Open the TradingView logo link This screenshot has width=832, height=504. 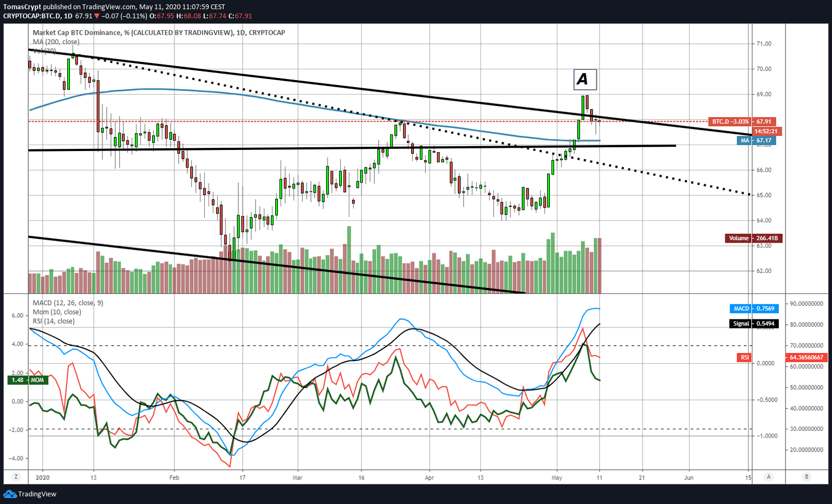tap(30, 494)
